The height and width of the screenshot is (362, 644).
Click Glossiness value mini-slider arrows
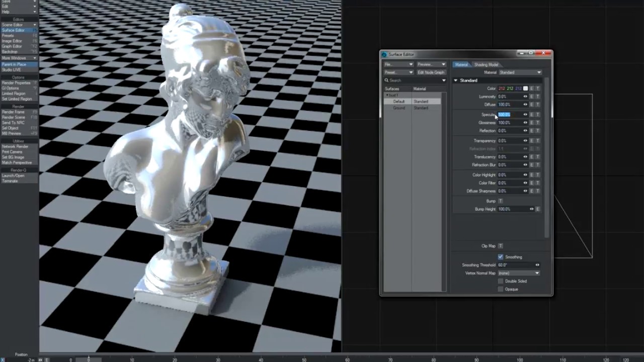[525, 123]
